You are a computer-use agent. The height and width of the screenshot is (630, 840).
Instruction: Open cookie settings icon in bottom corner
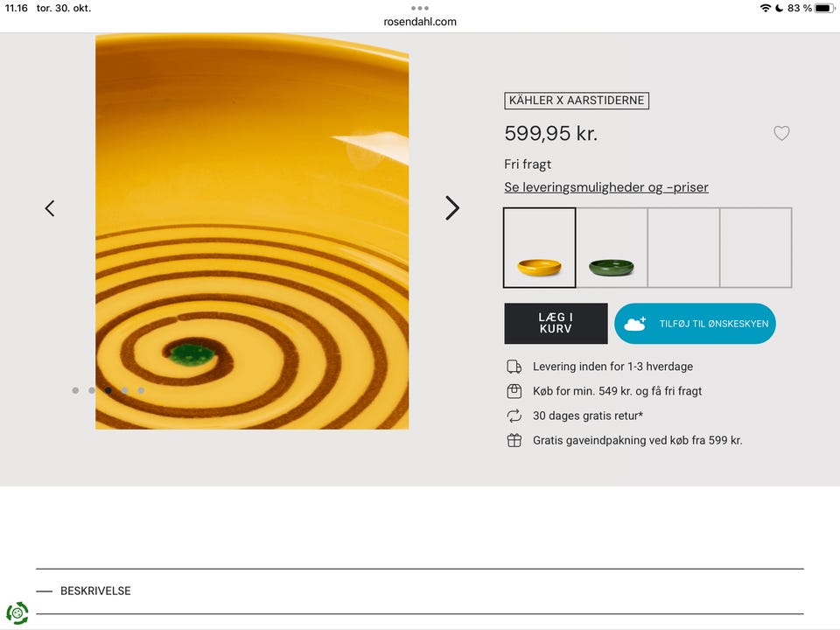pyautogui.click(x=17, y=612)
